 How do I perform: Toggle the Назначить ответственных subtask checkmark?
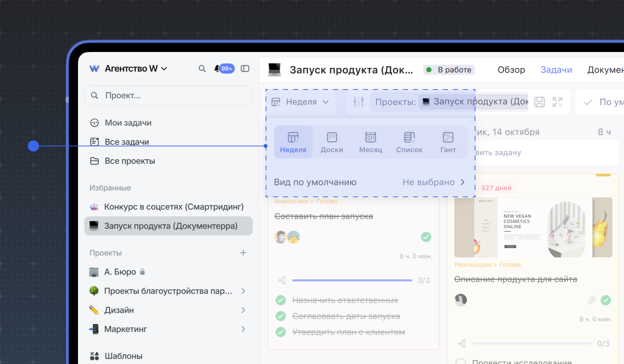[x=281, y=300]
